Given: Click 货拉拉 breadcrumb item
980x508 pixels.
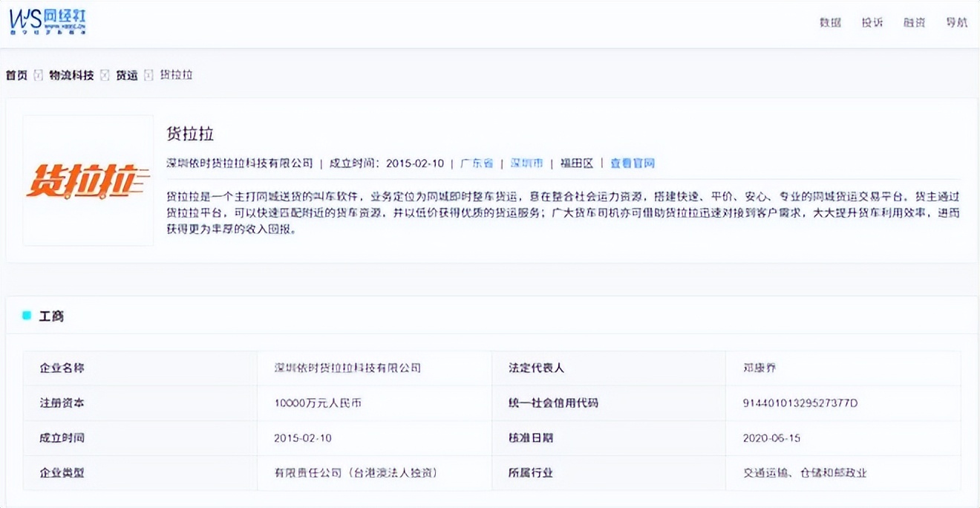Looking at the screenshot, I should click(x=176, y=75).
